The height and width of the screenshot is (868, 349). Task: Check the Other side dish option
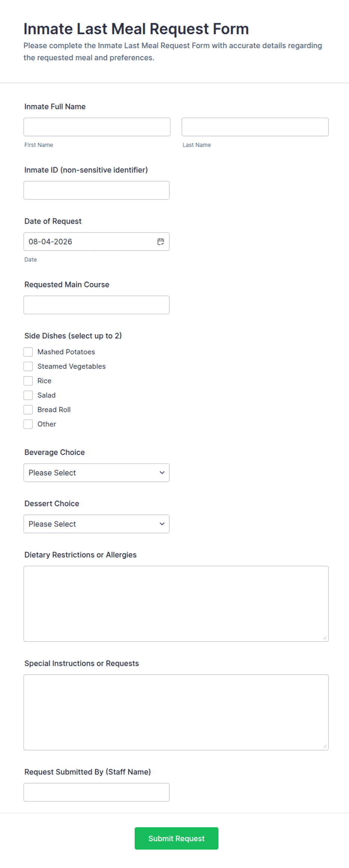[28, 424]
